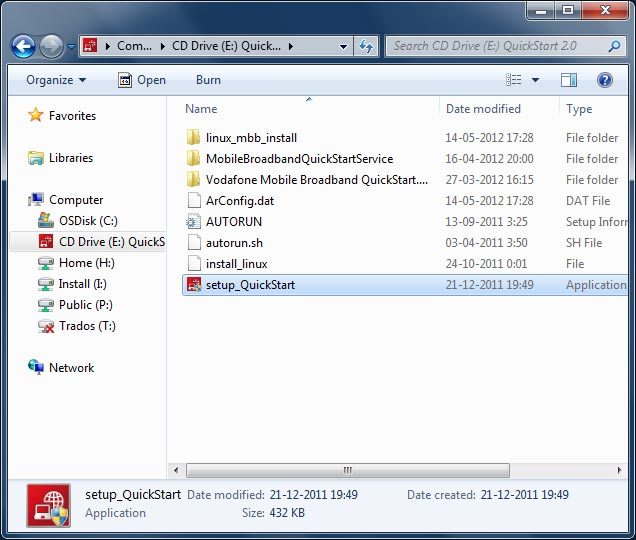Click the ArConfig.dat blank file icon

tap(194, 200)
